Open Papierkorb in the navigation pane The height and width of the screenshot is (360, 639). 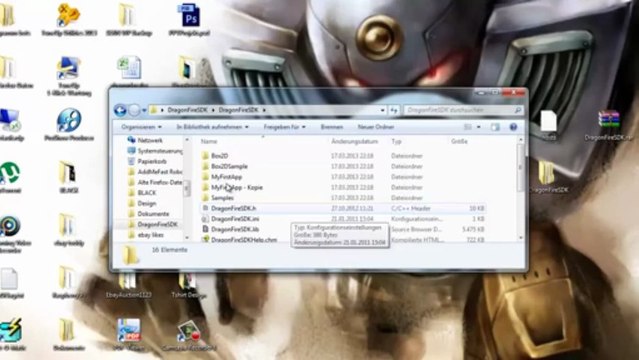point(147,161)
